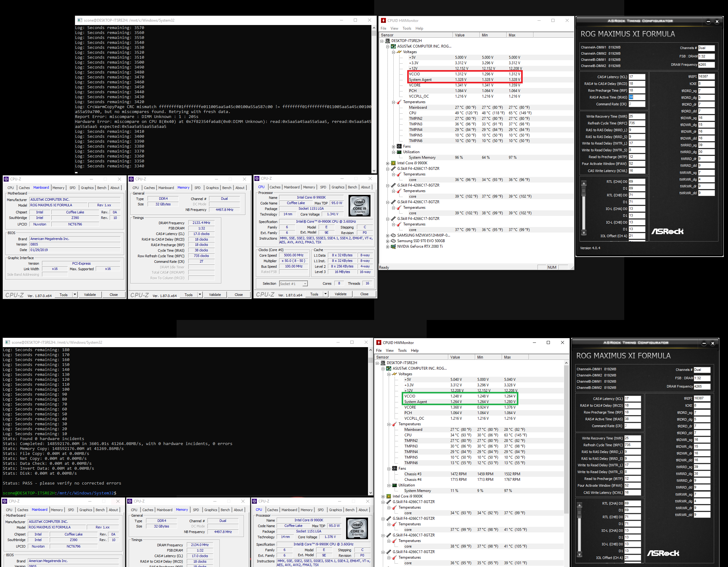Click the NVIDIA GeForce RTX 2080 Ti icon
This screenshot has height=567, width=728.
click(393, 247)
